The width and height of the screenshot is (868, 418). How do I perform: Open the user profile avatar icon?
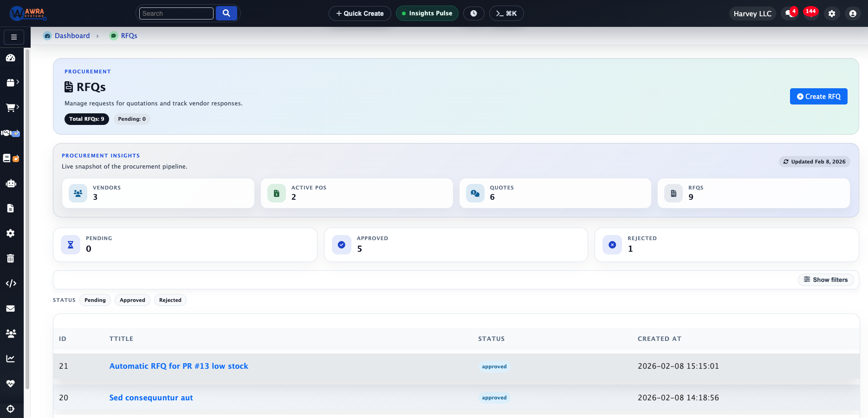click(x=852, y=13)
